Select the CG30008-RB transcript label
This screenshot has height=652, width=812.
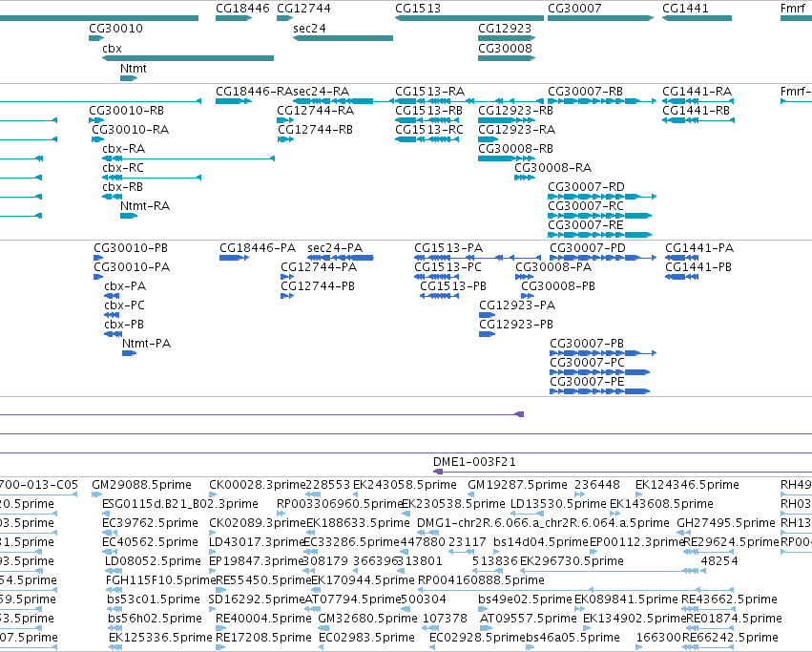[x=515, y=149]
